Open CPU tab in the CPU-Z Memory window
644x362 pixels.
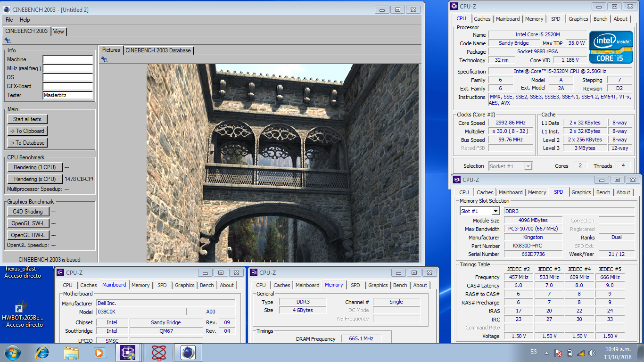(261, 285)
